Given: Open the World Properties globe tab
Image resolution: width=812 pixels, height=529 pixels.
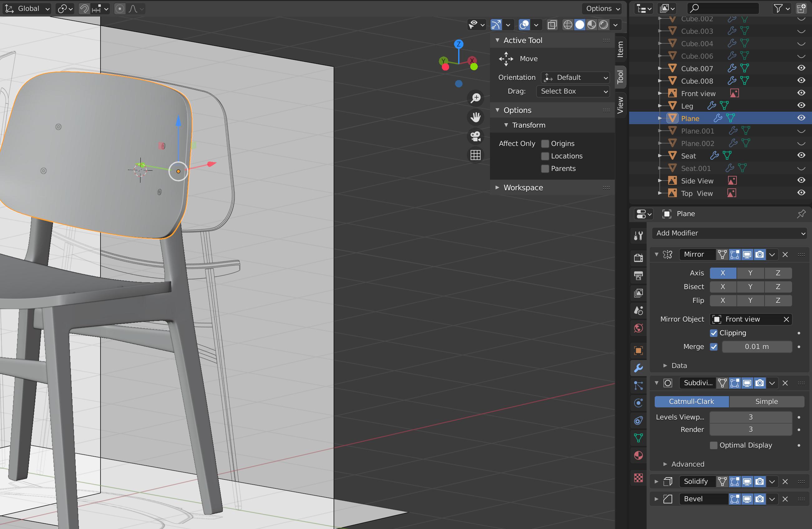Looking at the screenshot, I should (x=638, y=328).
